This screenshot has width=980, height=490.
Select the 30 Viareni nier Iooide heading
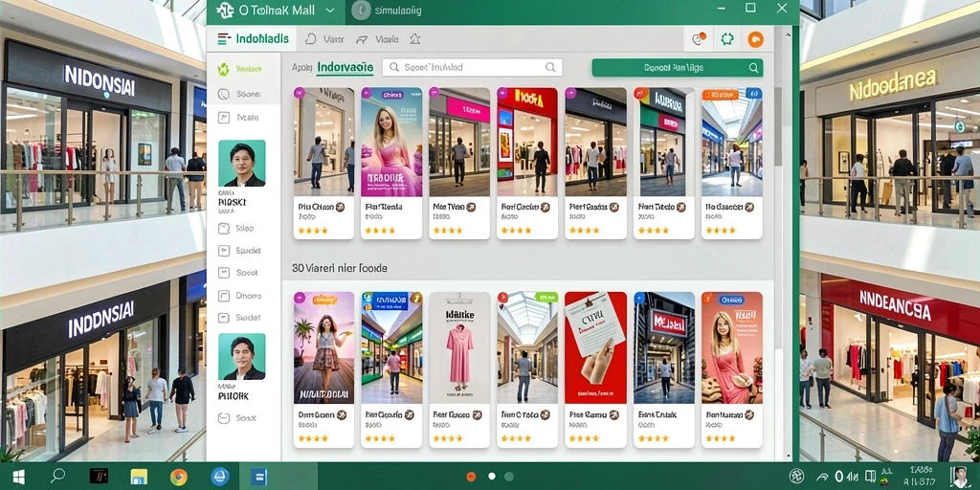(340, 268)
